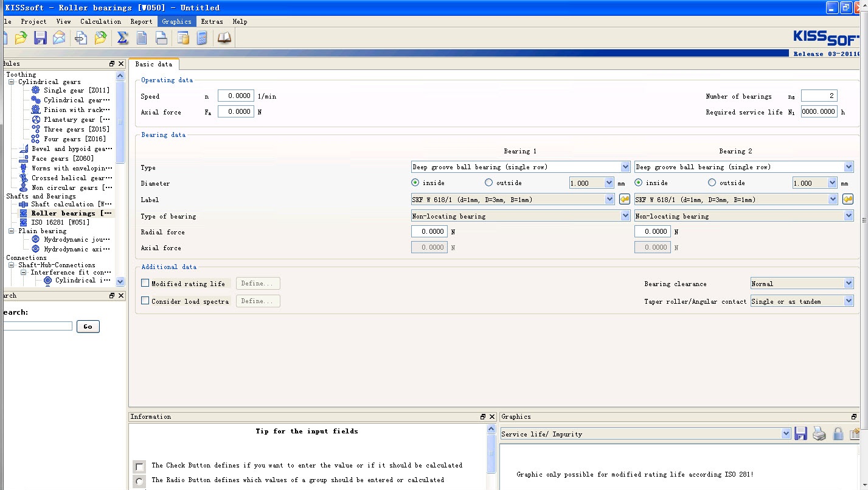Select Cylindrical gear pair module icon
This screenshot has height=490, width=868.
(36, 100)
